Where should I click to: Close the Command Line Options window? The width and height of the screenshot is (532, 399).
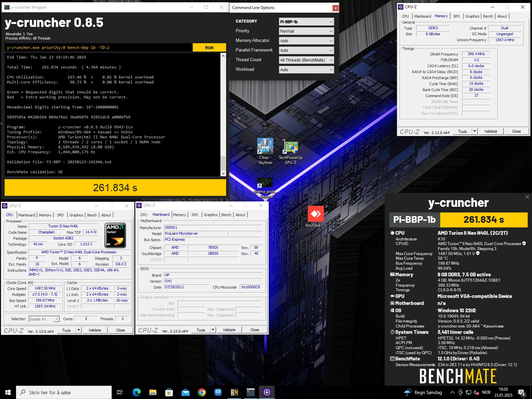[x=335, y=8]
